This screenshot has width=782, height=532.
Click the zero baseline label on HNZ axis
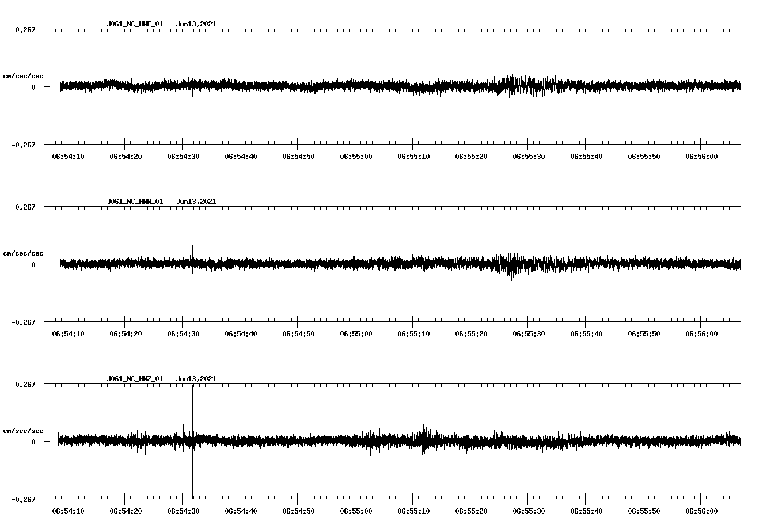click(x=33, y=442)
